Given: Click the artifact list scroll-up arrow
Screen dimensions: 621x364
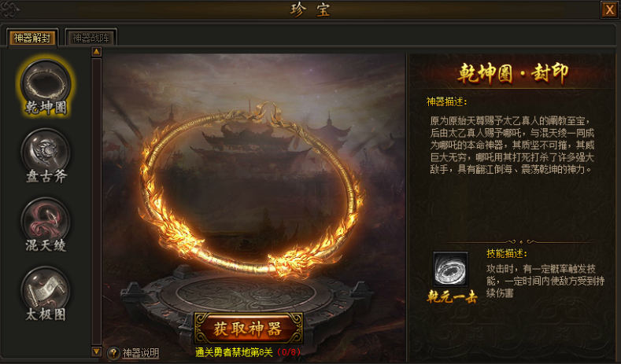Looking at the screenshot, I should (97, 52).
